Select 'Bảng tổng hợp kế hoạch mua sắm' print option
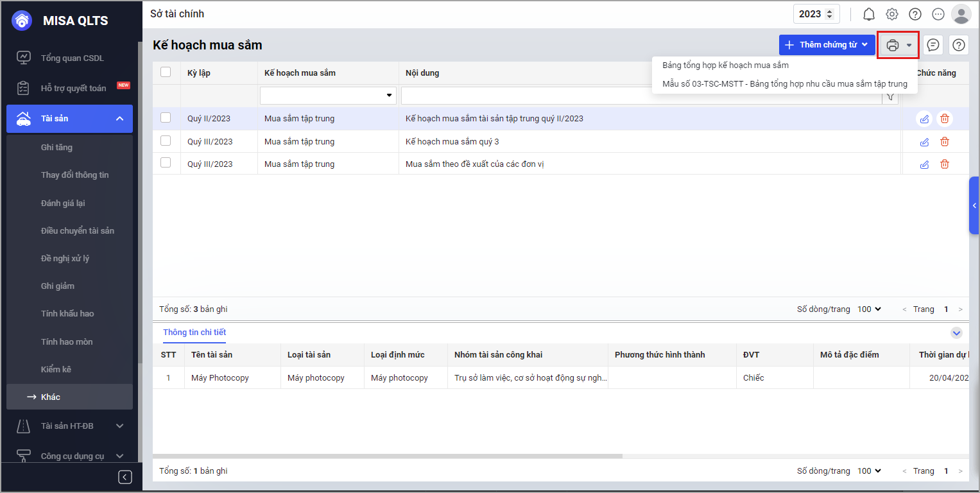 pyautogui.click(x=725, y=65)
